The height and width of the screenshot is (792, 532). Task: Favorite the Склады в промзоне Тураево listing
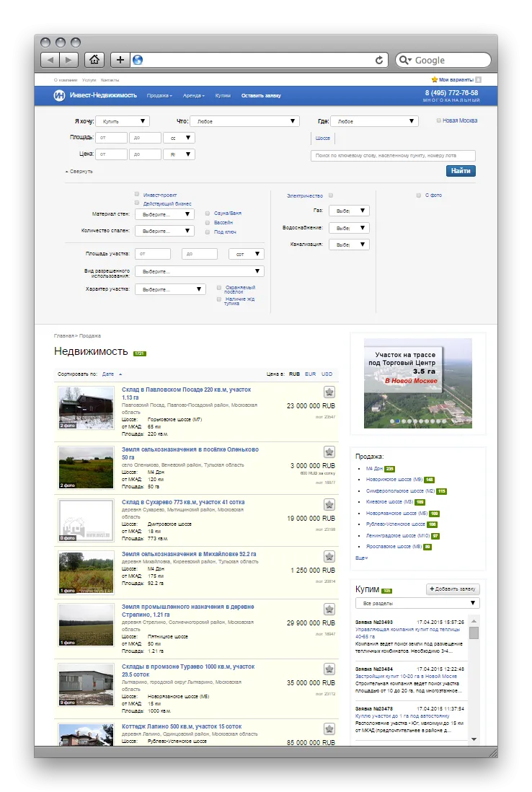[x=329, y=669]
